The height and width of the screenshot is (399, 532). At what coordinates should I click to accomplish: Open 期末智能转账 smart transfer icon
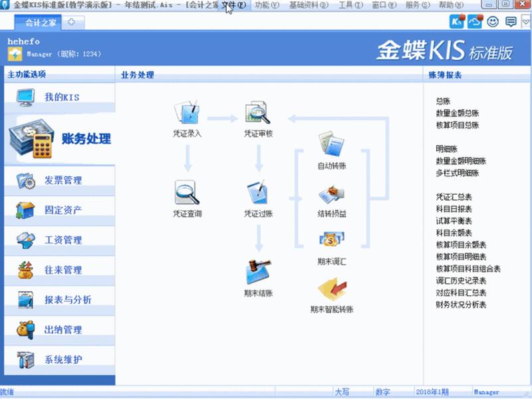click(x=332, y=289)
